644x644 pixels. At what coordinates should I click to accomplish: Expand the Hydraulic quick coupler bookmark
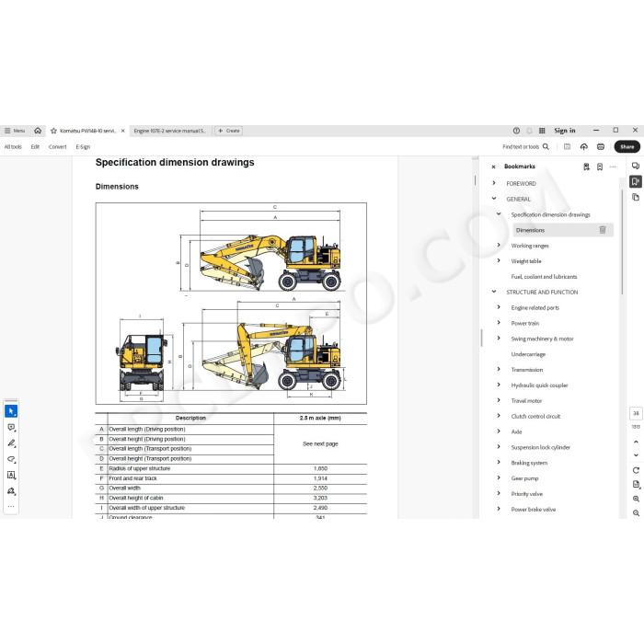coord(499,385)
